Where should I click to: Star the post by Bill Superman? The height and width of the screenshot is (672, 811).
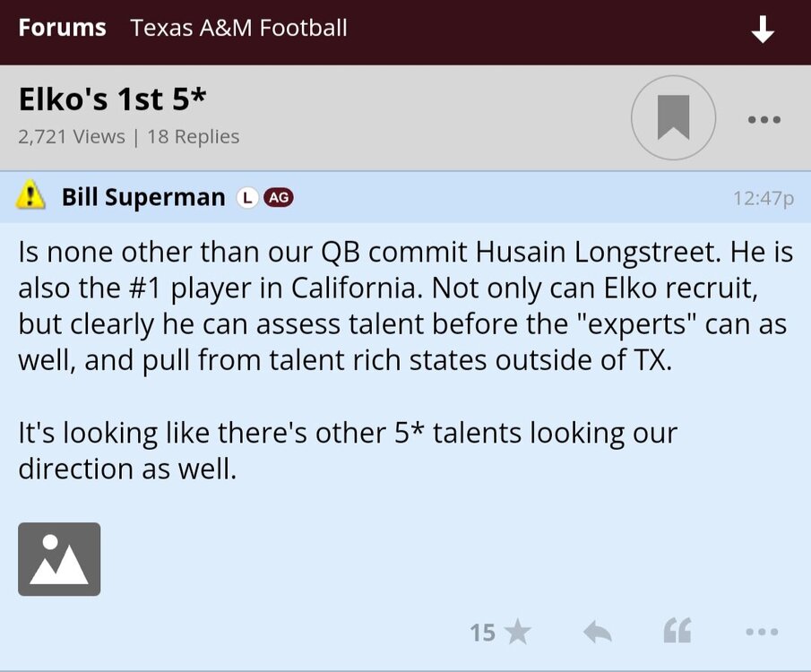[517, 633]
